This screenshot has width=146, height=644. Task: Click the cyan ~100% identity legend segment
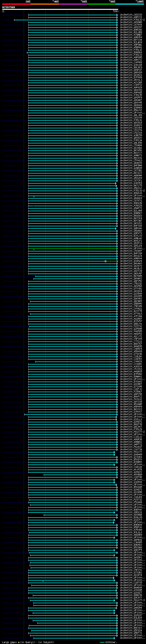pyautogui.click(x=130, y=4)
